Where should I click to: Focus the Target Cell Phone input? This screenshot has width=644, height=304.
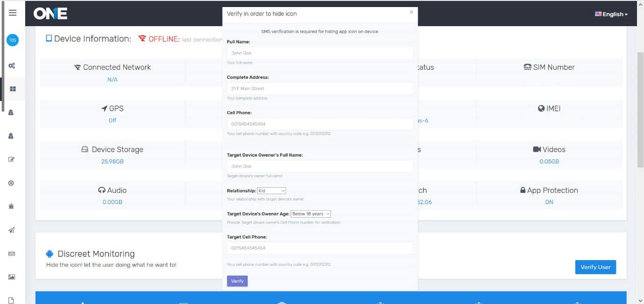(320, 248)
